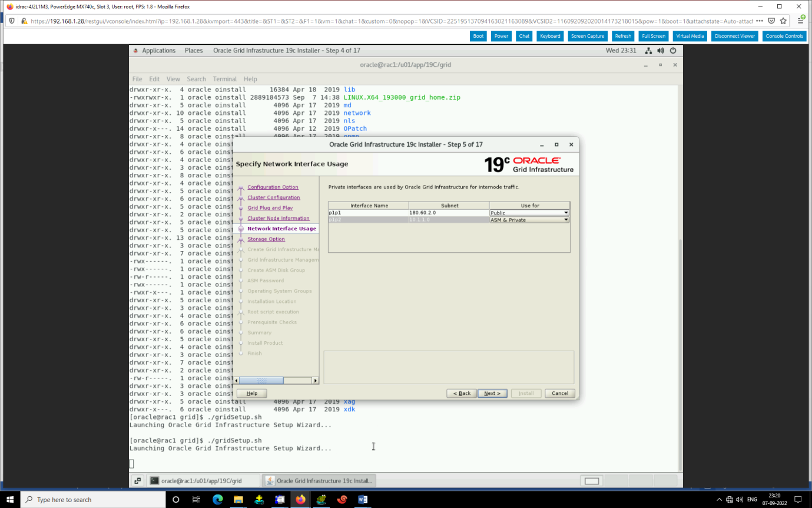The height and width of the screenshot is (508, 812).
Task: Open File Explorer from the taskbar
Action: [238, 499]
